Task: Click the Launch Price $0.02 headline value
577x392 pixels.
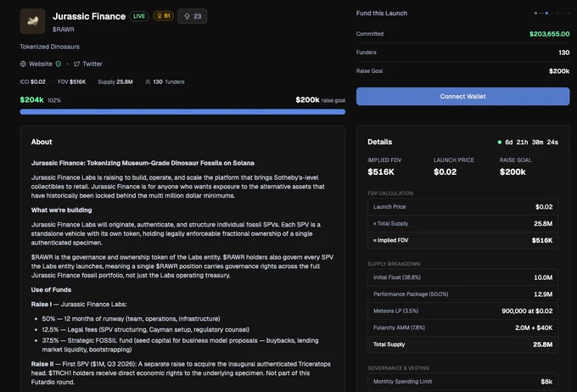Action: [445, 172]
